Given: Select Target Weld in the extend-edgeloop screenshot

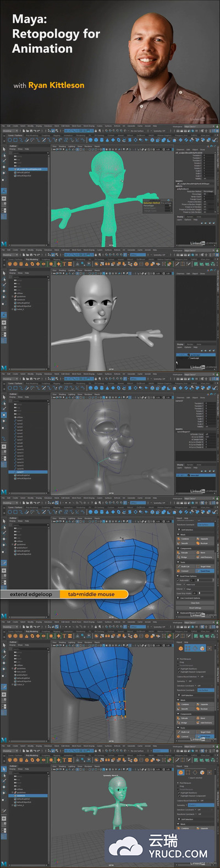Looking at the screenshot, I should point(205,567).
